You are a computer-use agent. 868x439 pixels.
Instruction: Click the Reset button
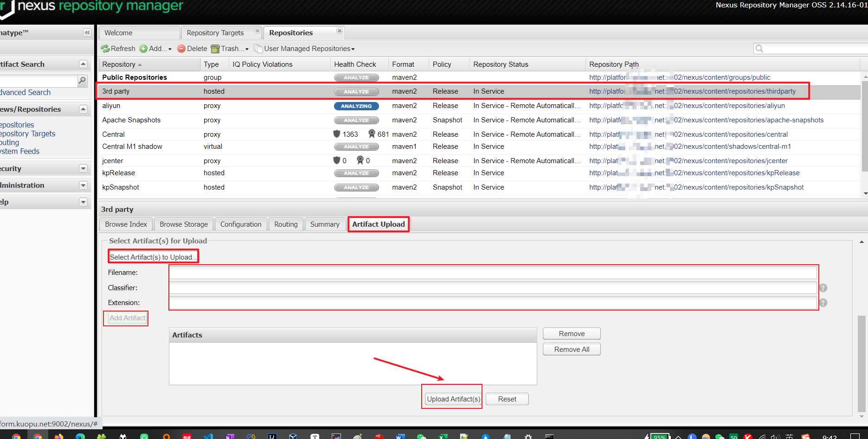(x=507, y=399)
